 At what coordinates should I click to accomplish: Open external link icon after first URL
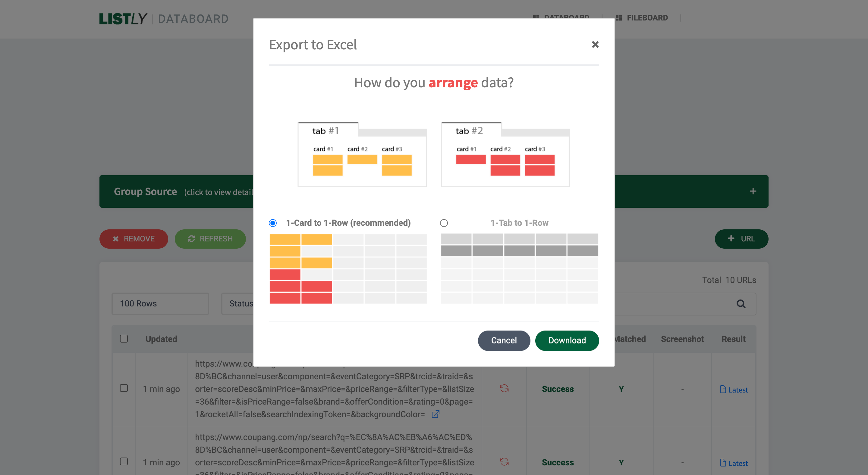[x=435, y=414]
